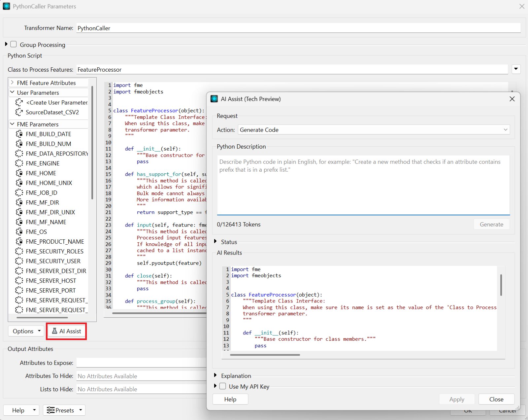Click the Python Description text area
Image resolution: width=528 pixels, height=420 pixels.
click(x=363, y=185)
